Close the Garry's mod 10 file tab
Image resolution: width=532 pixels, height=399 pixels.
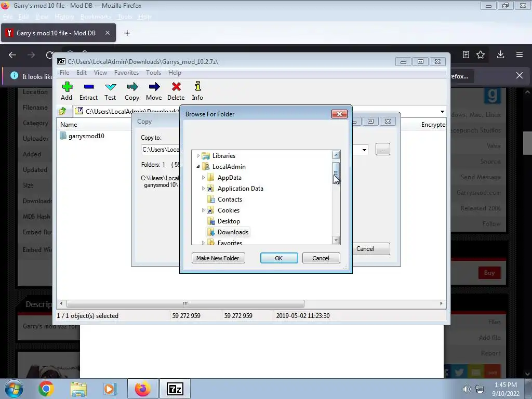coord(107,33)
